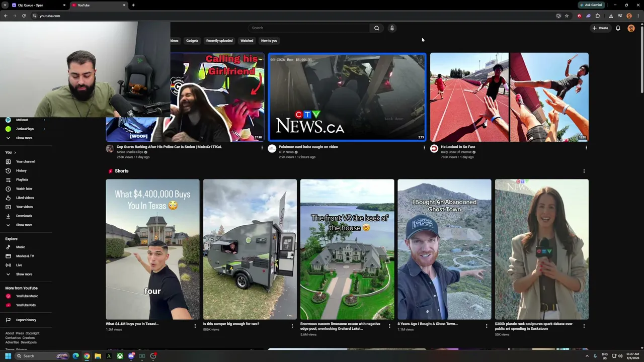This screenshot has height=362, width=644.
Task: Open Your videos in the sidebar
Action: point(25,207)
